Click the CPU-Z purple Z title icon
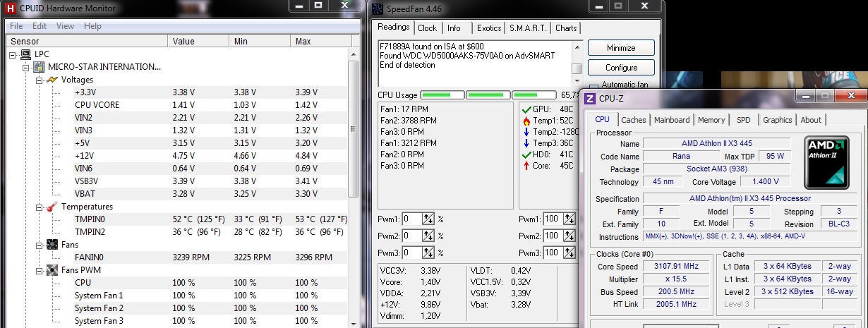The image size is (868, 328). 591,99
